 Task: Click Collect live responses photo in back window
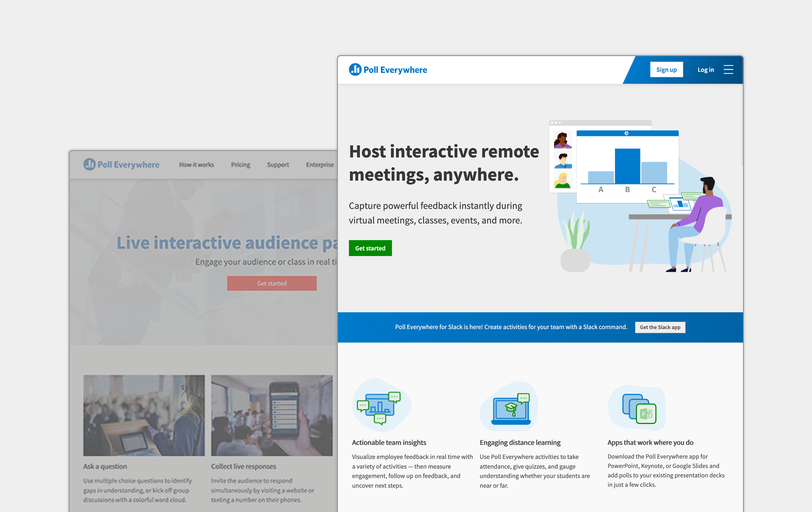pyautogui.click(x=272, y=416)
